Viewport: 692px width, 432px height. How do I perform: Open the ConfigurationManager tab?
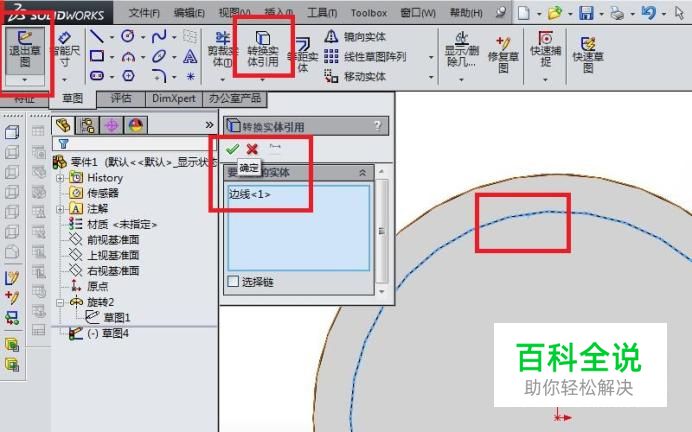111,126
